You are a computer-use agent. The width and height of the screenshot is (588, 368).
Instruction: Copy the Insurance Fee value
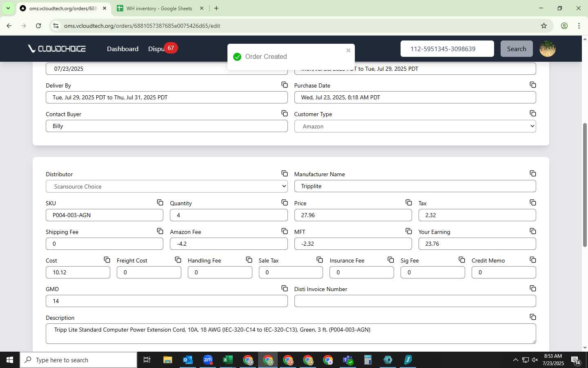[x=391, y=260]
